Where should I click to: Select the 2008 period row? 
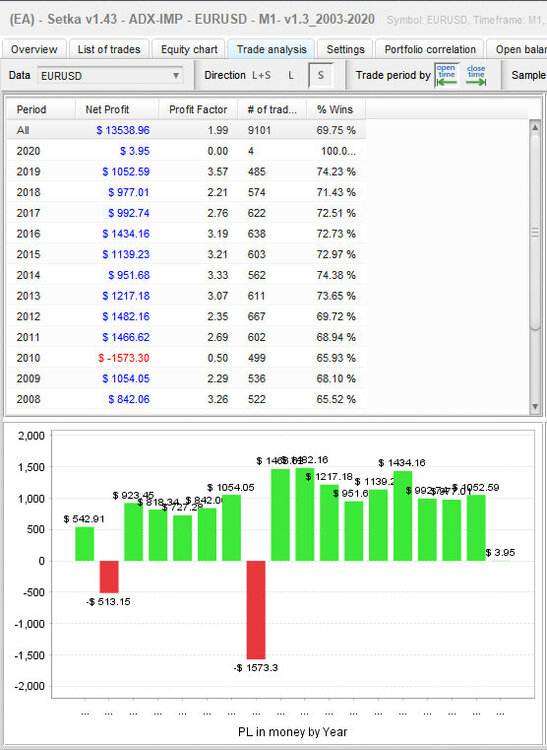[186, 399]
